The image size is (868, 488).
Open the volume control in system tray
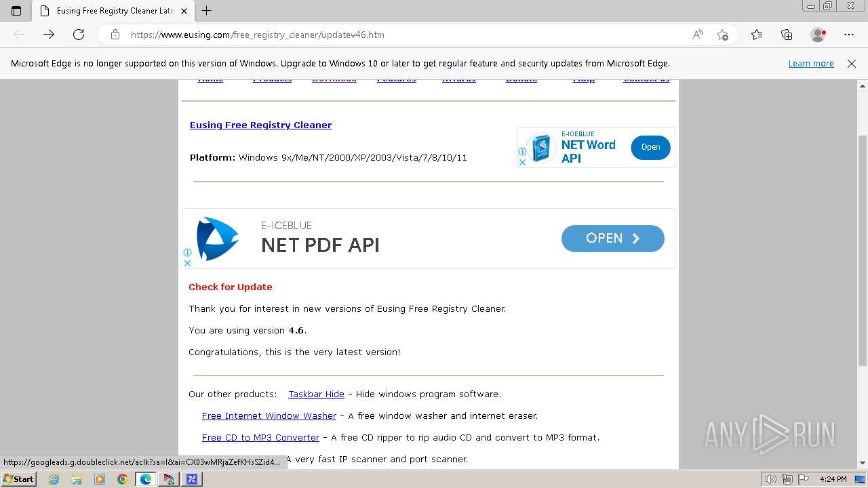point(772,479)
